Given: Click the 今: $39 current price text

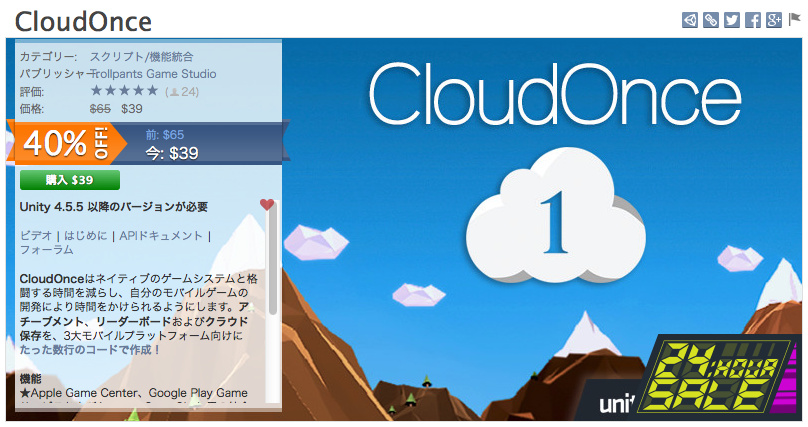Looking at the screenshot, I should (x=172, y=153).
